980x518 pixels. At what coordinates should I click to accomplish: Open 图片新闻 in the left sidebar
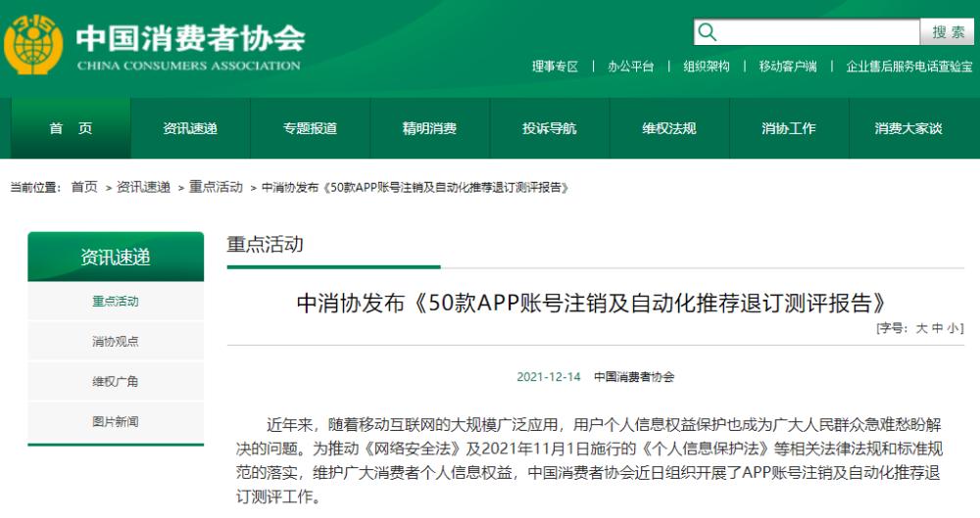coord(116,422)
